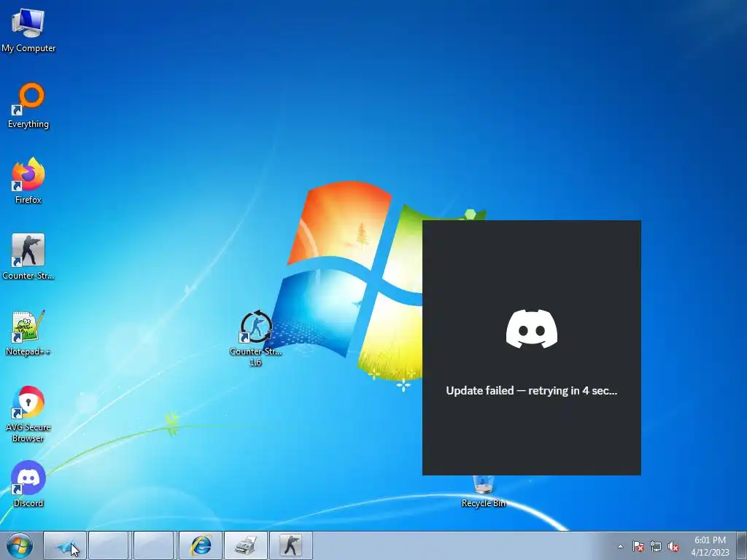Image resolution: width=747 pixels, height=560 pixels.
Task: Select the Counter-Str... 1.6 shortcut icon
Action: pos(256,337)
